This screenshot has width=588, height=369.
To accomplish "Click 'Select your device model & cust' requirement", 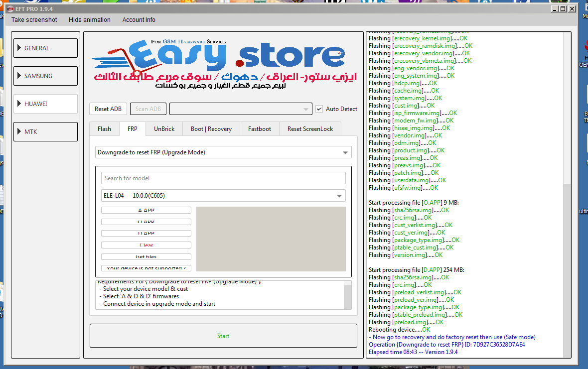I will [146, 289].
